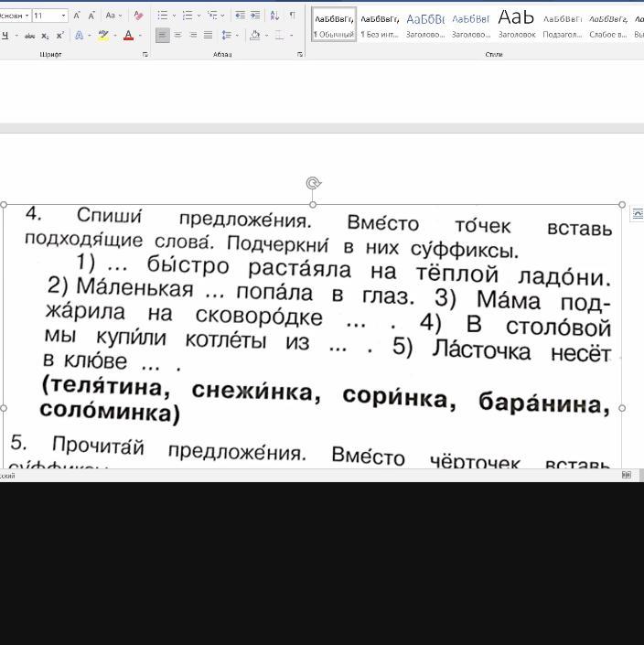Open the text effects dropdown arrow

[x=90, y=36]
